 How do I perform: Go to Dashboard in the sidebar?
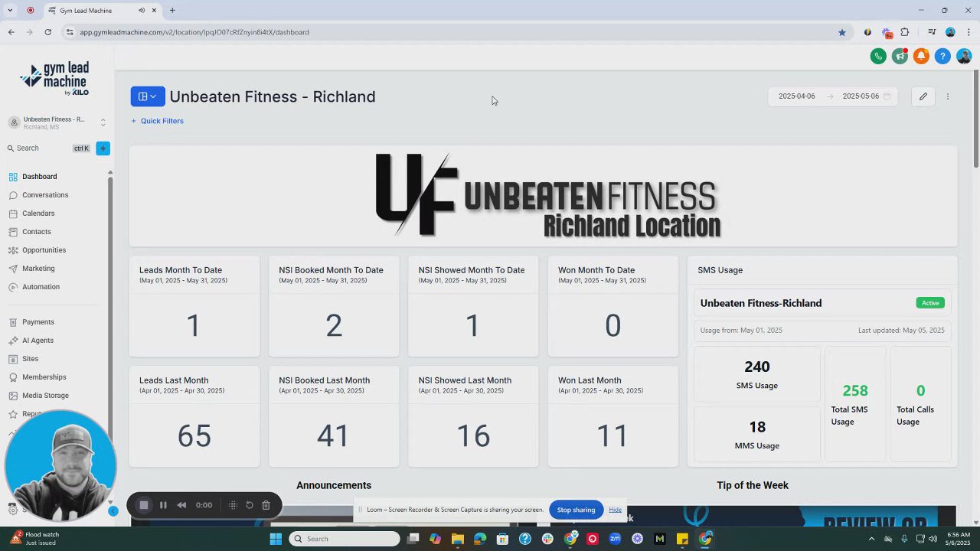[39, 177]
